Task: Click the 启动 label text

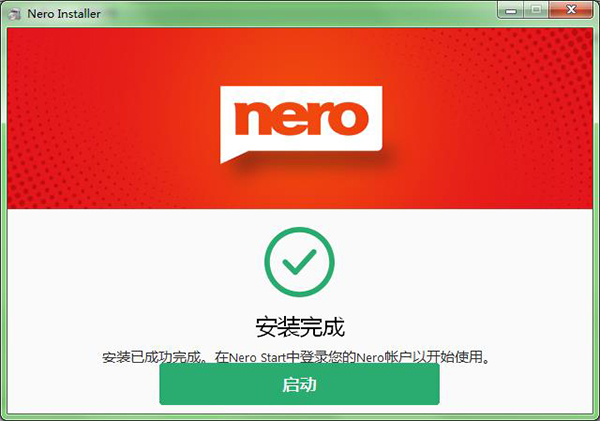Action: click(x=299, y=385)
